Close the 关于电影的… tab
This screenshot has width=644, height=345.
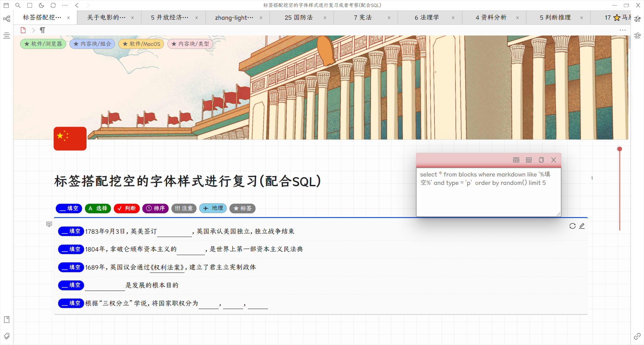coord(132,18)
